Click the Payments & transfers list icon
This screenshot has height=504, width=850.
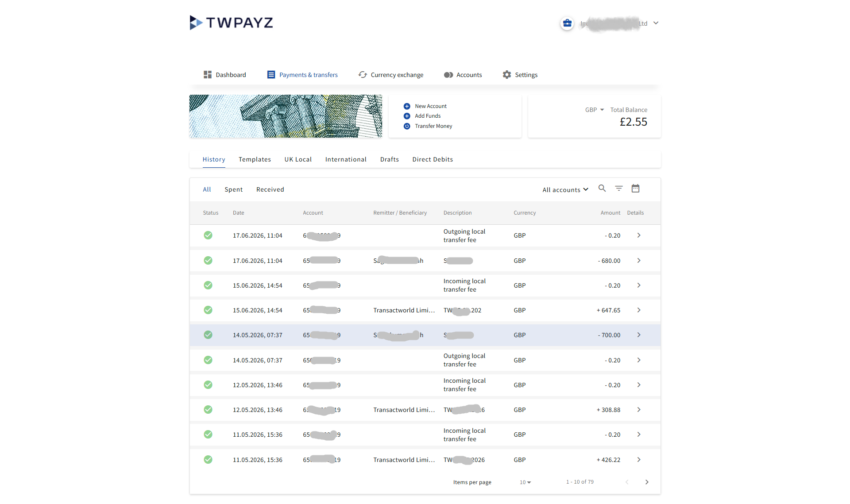271,75
